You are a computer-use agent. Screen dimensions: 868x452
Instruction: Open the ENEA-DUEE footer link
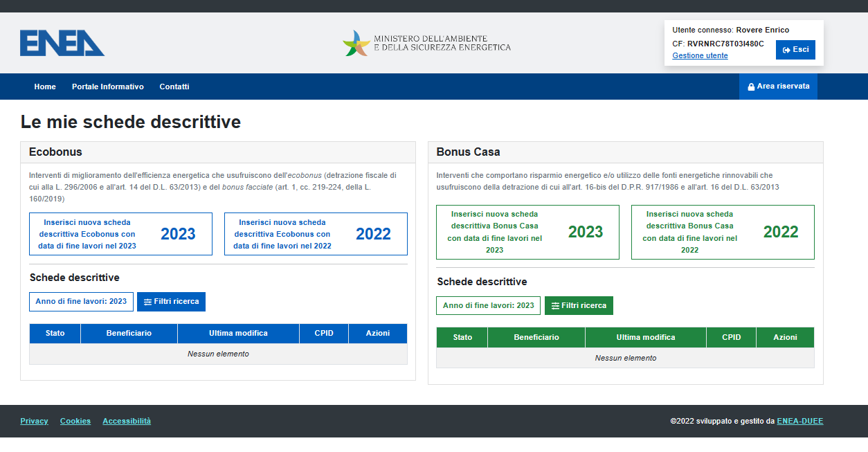[x=799, y=420]
